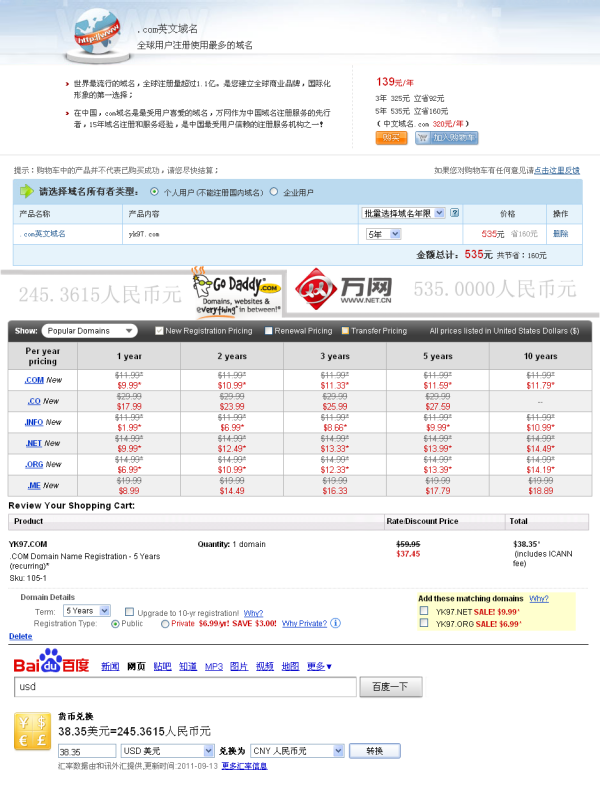The width and height of the screenshot is (600, 793).
Task: Select 企业用户 radio button
Action: click(274, 192)
